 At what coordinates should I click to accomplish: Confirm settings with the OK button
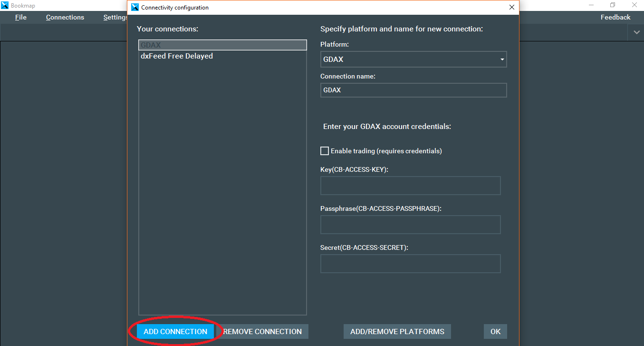coord(495,331)
